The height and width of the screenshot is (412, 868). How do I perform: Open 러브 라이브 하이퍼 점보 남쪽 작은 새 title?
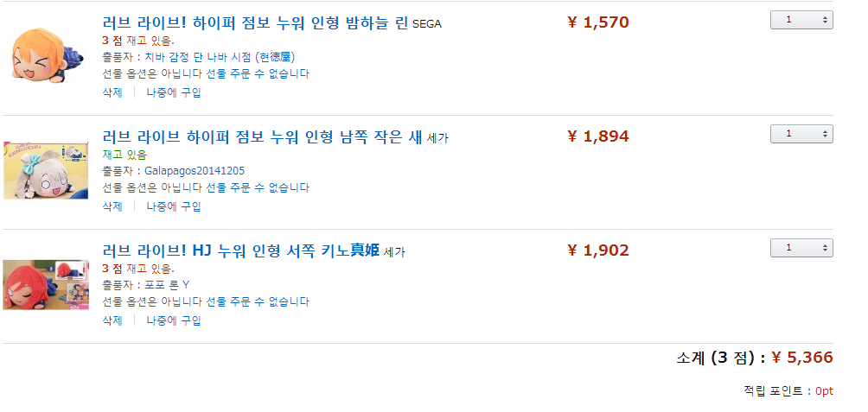263,136
